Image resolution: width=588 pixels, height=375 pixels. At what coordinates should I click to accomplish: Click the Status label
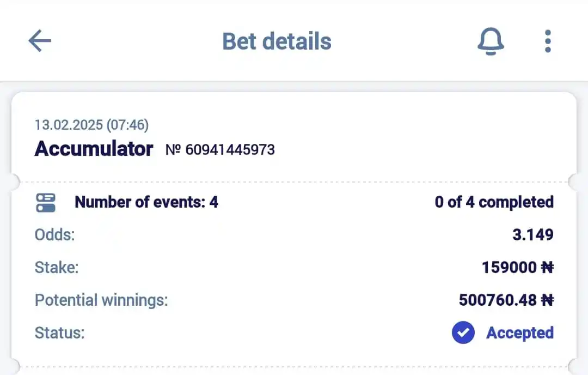point(60,333)
